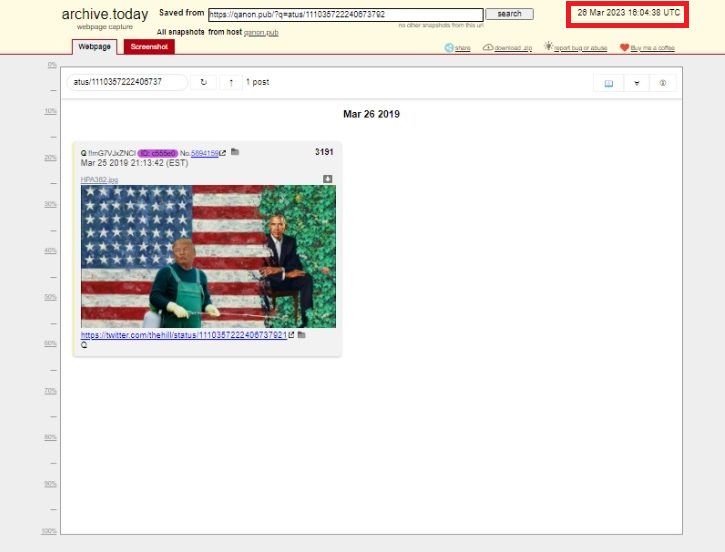Jump to the 40% page marker
The height and width of the screenshot is (552, 725).
click(50, 251)
